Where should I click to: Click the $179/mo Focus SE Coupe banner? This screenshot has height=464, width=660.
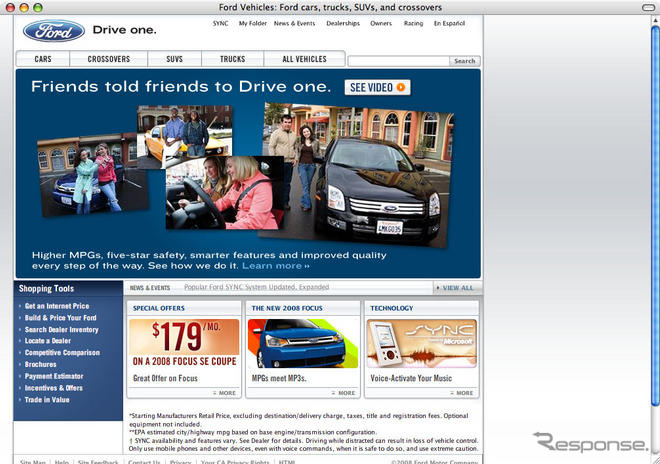(x=184, y=343)
